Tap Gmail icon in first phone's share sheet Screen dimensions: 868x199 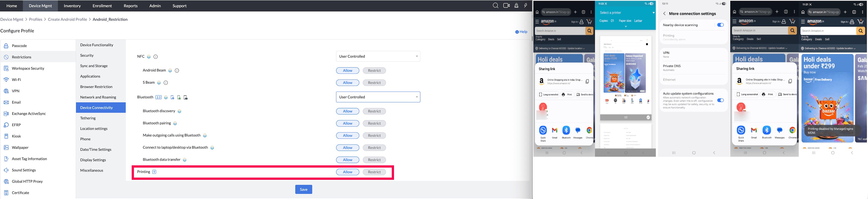pos(555,130)
